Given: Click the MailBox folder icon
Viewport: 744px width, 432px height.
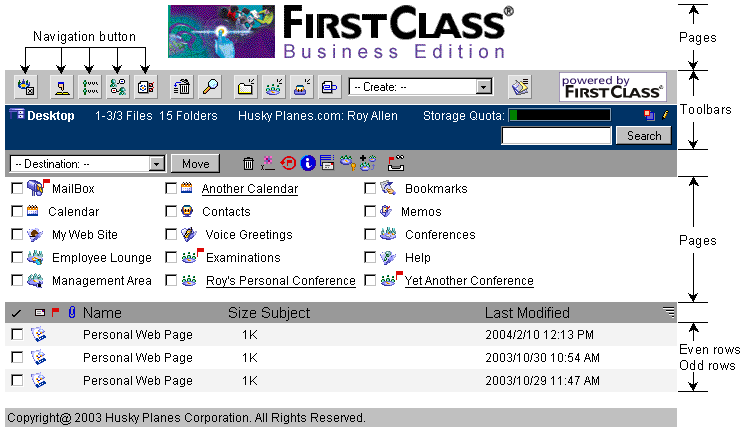Looking at the screenshot, I should pos(36,188).
